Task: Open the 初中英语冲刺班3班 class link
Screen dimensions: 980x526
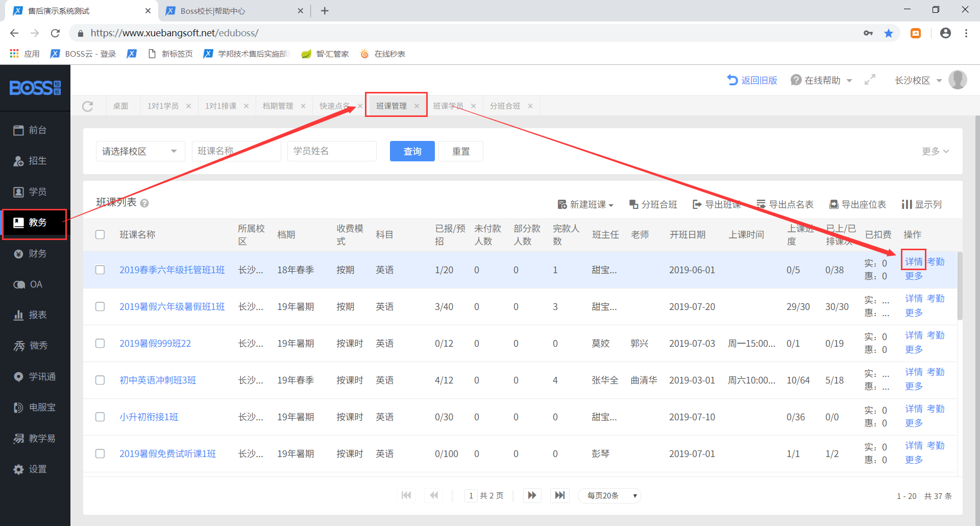Action: 158,380
